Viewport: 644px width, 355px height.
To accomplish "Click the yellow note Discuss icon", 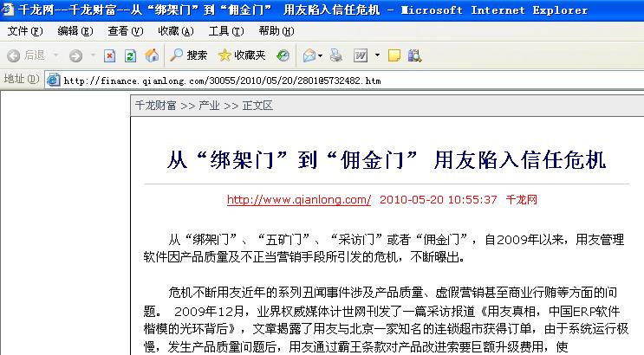I will point(394,55).
